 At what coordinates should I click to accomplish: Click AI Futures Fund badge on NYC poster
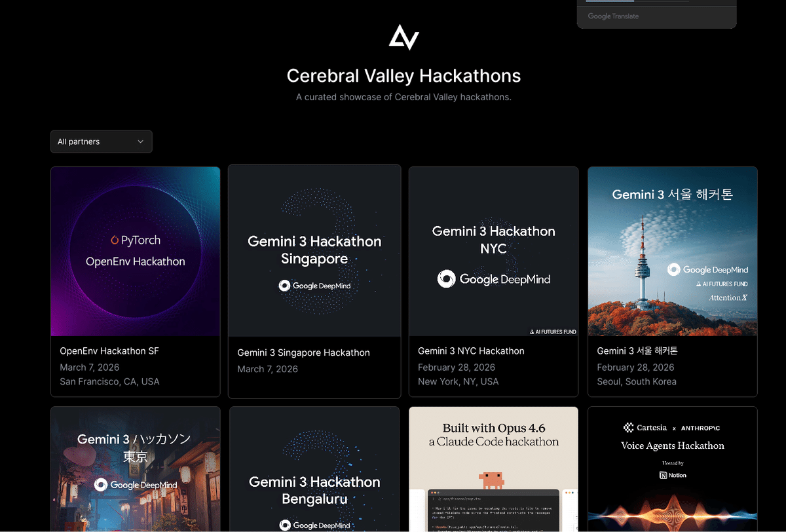(553, 332)
